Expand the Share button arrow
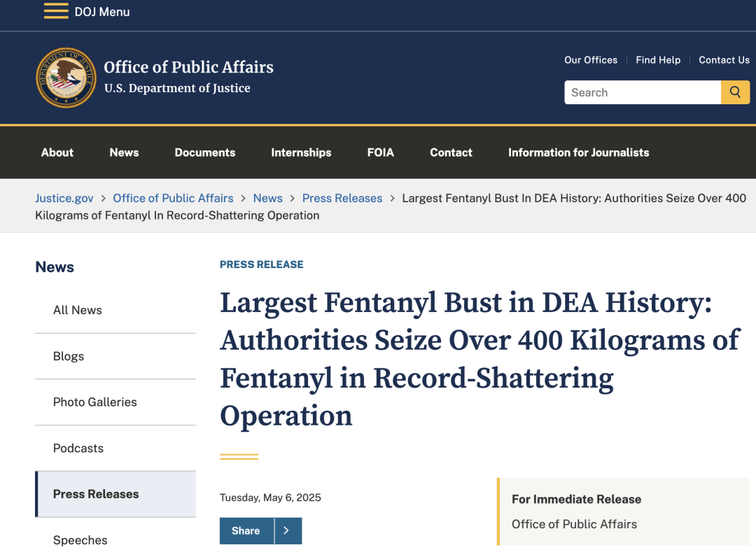 coord(288,530)
